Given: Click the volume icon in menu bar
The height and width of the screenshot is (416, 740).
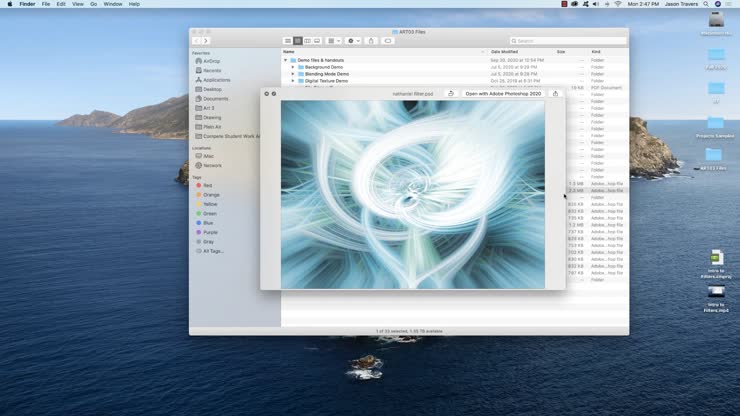Looking at the screenshot, I should coord(596,4).
